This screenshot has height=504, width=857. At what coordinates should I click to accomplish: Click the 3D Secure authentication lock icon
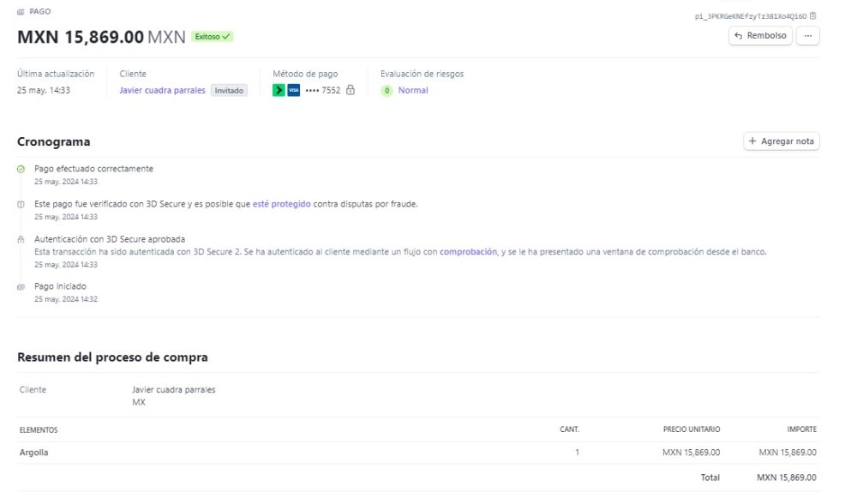(x=21, y=240)
